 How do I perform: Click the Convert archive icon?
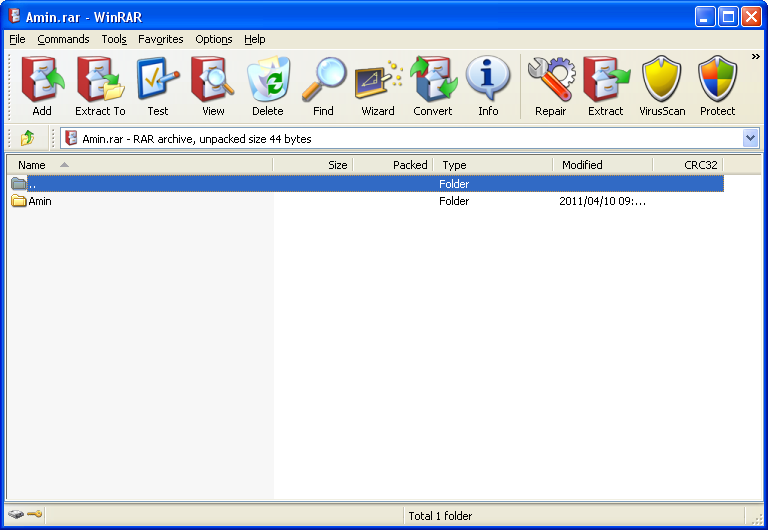(x=433, y=85)
